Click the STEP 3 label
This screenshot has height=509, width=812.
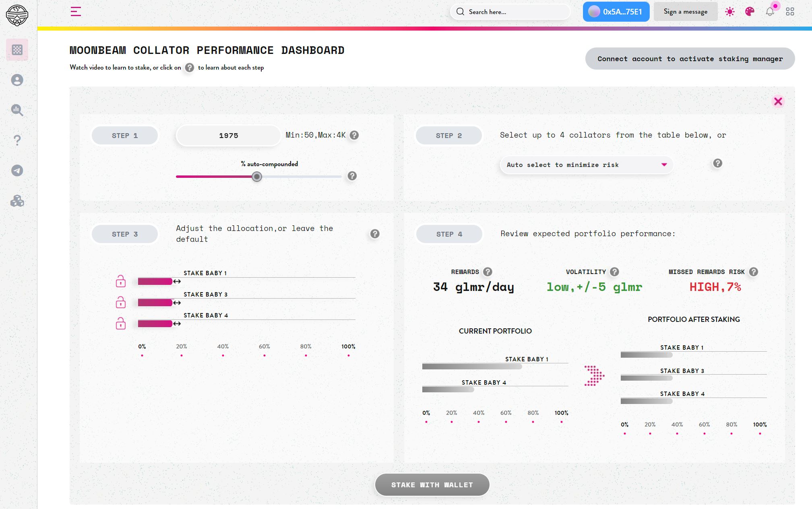click(125, 234)
